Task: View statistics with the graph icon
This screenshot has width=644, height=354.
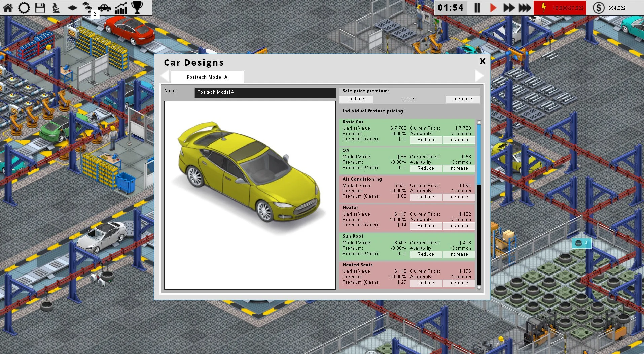Action: click(121, 7)
